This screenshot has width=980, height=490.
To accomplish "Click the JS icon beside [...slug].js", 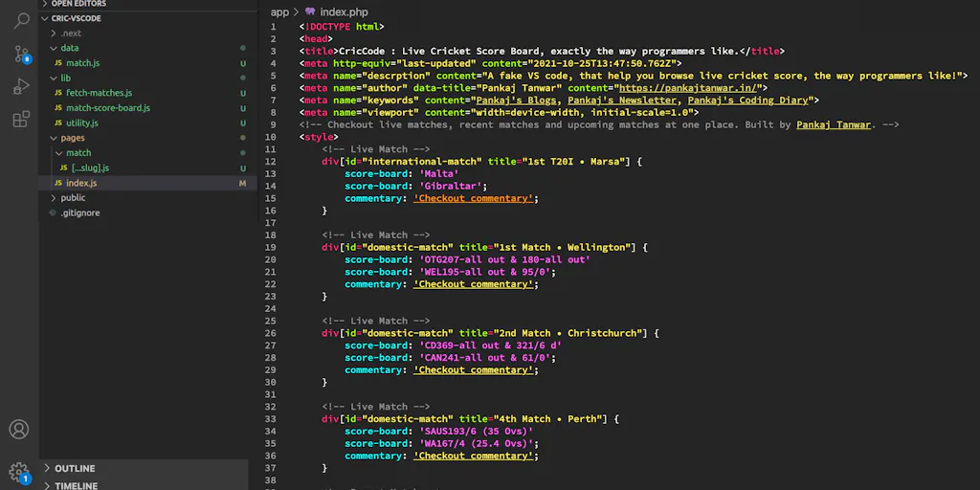I will coord(64,168).
